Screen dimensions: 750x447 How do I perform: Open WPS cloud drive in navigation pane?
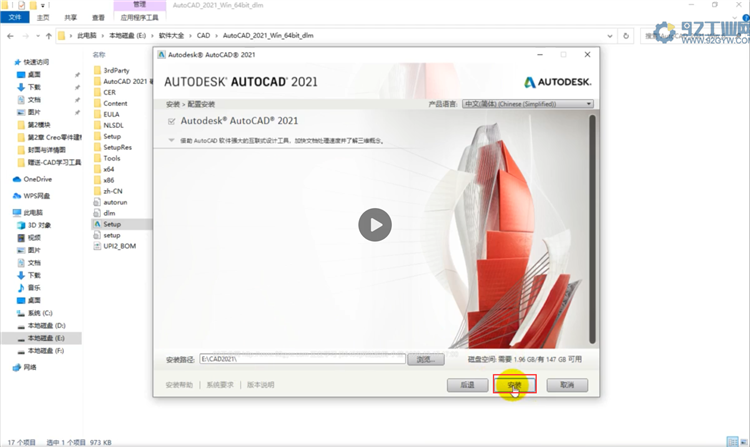pos(36,196)
